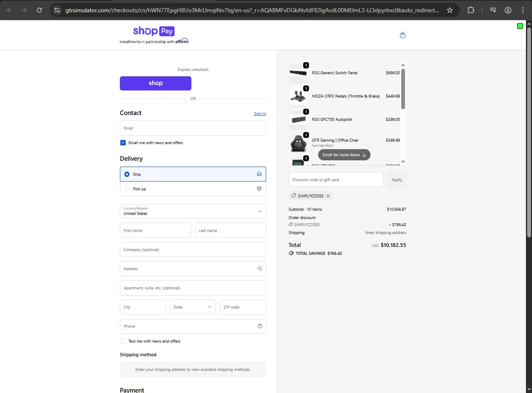The width and height of the screenshot is (532, 393).
Task: Open the Chrome three-dot menu
Action: [523, 10]
